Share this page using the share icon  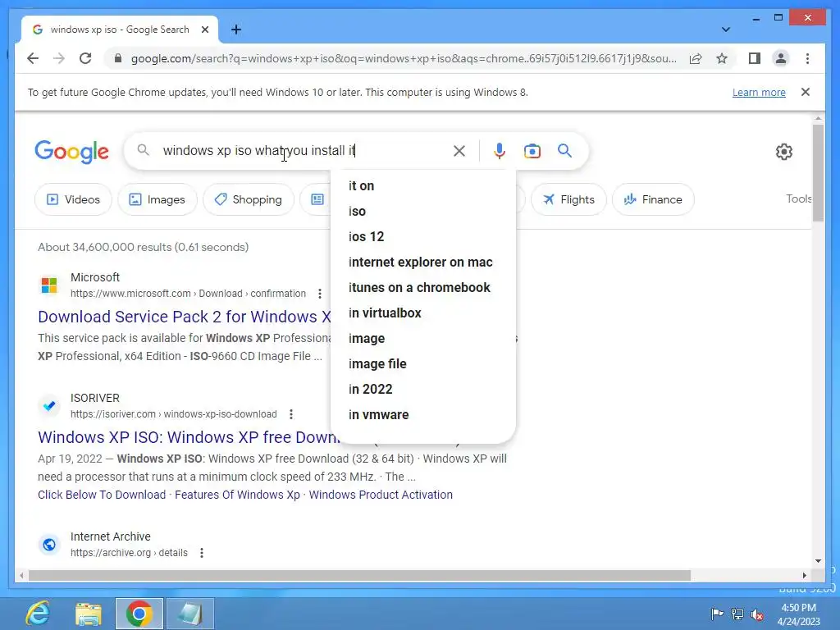pos(696,58)
